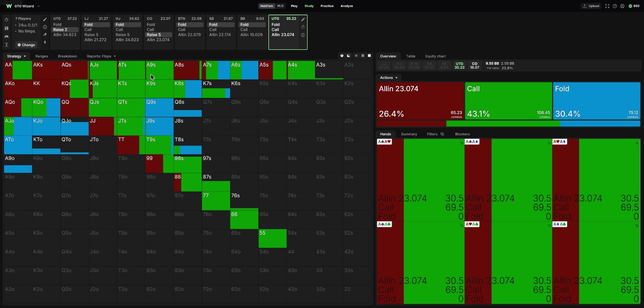Select the solid square matrix view
The height and width of the screenshot is (308, 644).
coord(369,56)
